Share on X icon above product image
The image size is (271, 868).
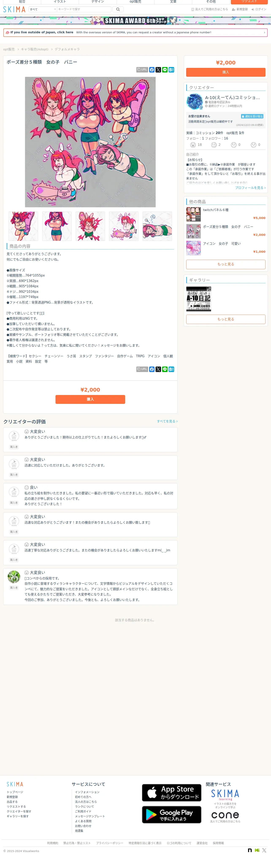[x=158, y=70]
